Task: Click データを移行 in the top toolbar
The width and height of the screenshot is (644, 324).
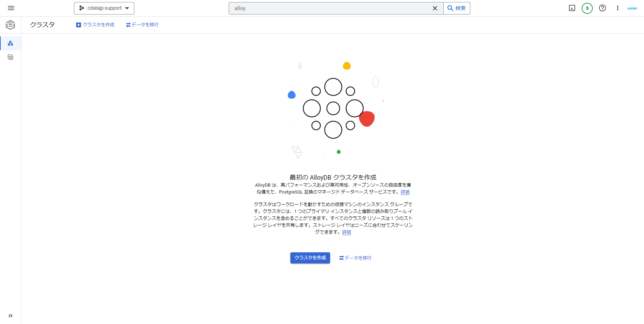Action: [x=142, y=25]
